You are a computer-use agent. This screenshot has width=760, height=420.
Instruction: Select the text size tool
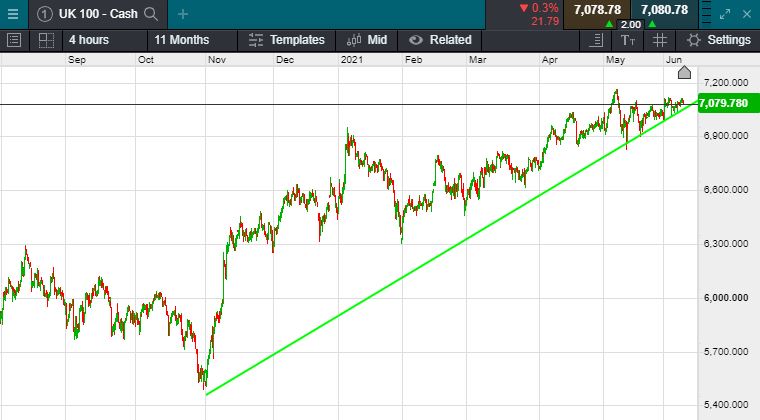pyautogui.click(x=628, y=40)
